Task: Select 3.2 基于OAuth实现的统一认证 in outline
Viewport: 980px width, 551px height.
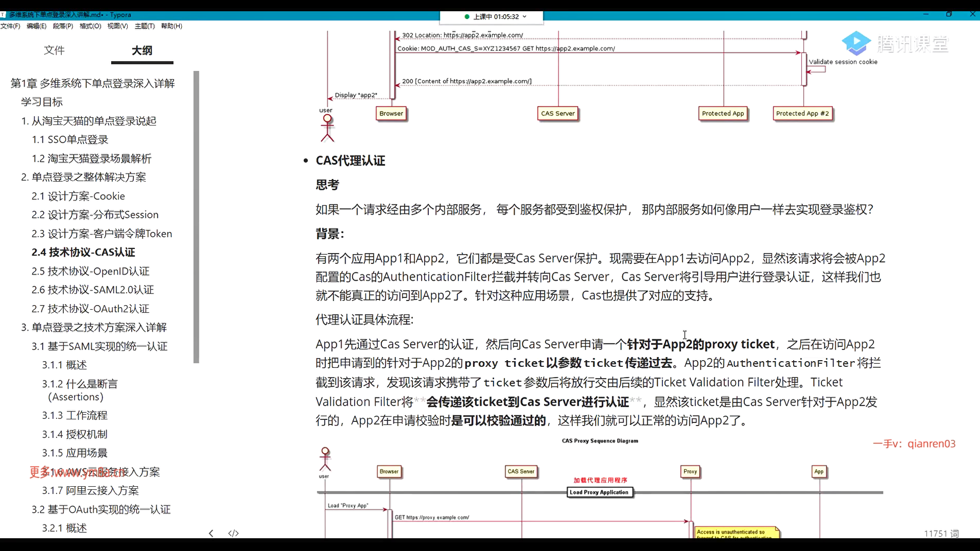Action: point(101,509)
